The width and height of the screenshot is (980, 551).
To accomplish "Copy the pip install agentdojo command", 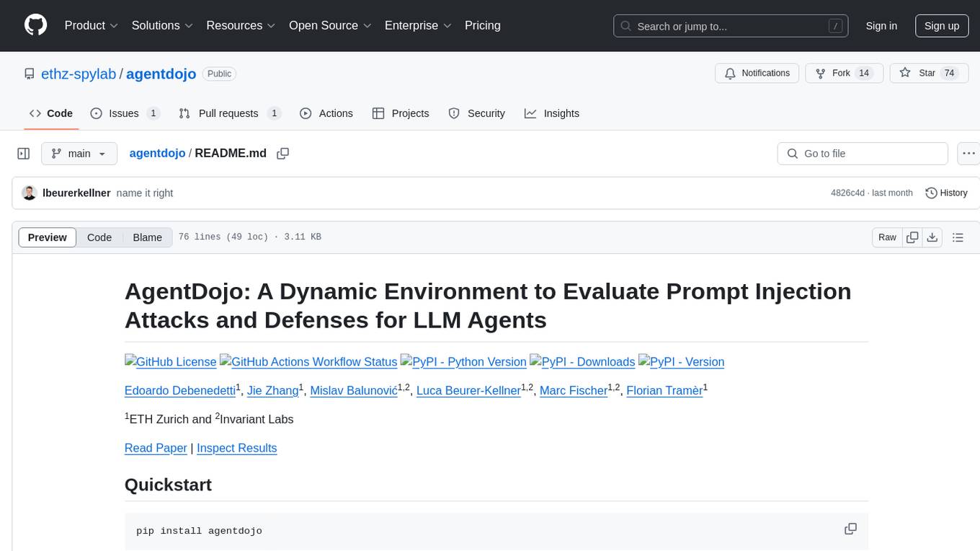I will 850,529.
